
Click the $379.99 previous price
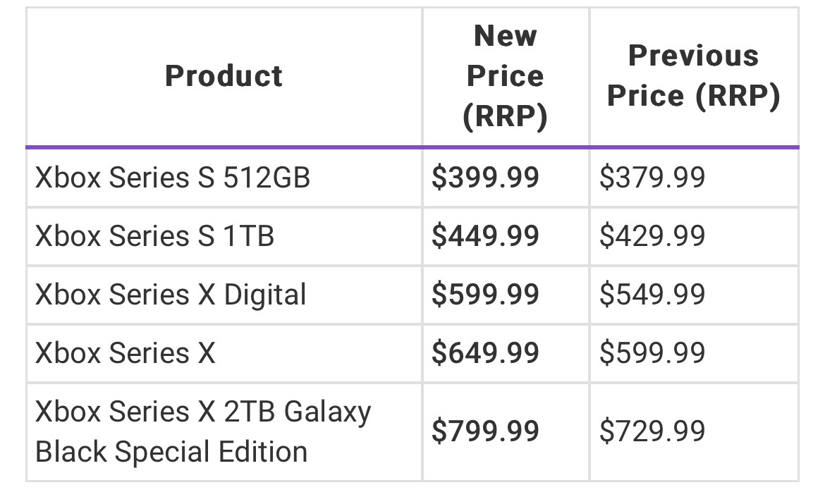(x=652, y=178)
